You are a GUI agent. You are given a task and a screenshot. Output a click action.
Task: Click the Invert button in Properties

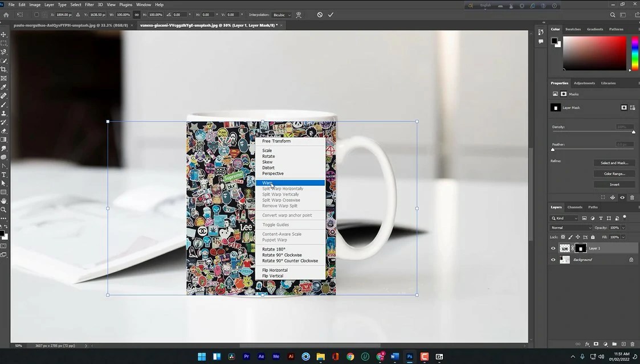[x=614, y=184]
